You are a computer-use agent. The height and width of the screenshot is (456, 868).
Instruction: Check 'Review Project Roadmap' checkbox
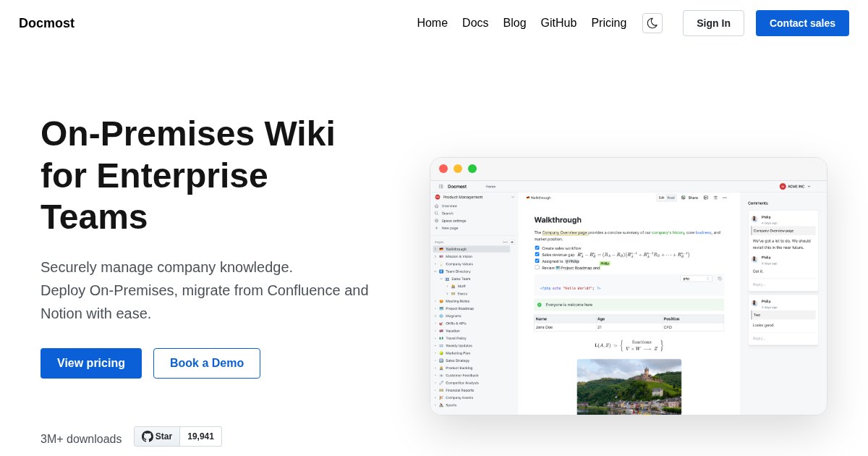537,267
